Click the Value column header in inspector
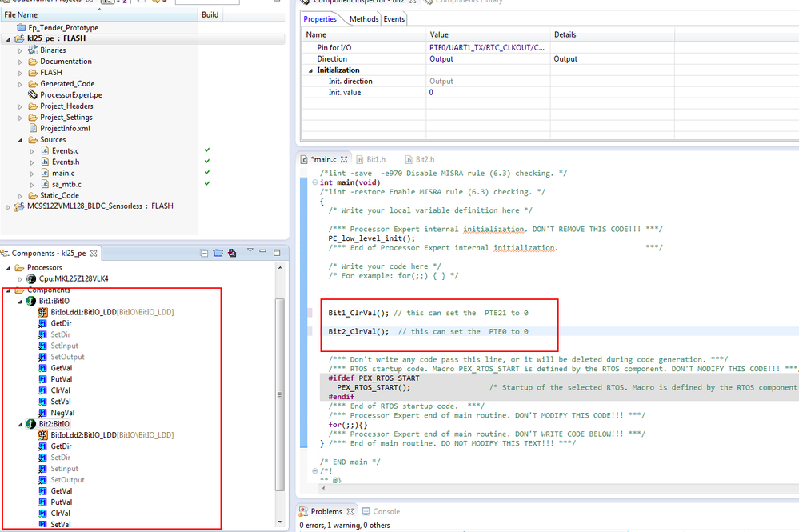 coord(488,34)
